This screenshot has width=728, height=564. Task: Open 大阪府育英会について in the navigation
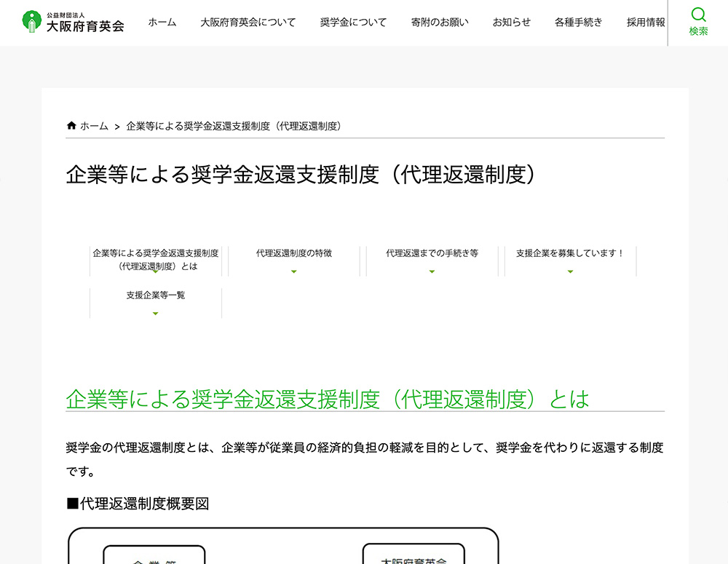pyautogui.click(x=248, y=23)
